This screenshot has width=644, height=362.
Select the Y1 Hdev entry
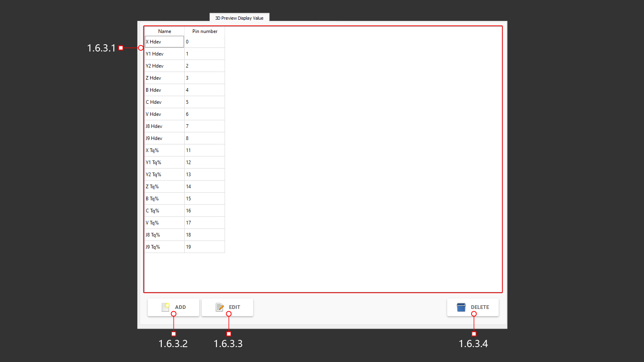164,53
